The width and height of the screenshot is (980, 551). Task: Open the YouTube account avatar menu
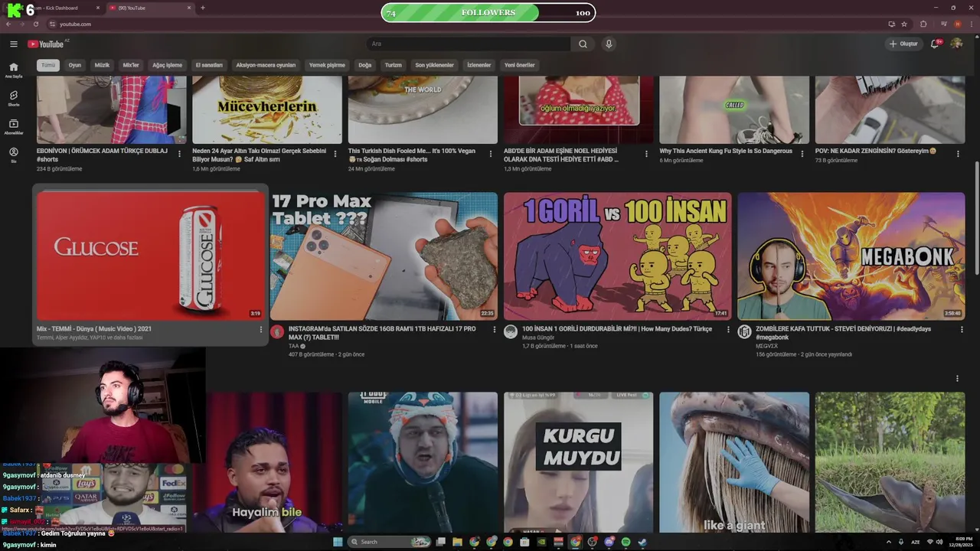[956, 44]
